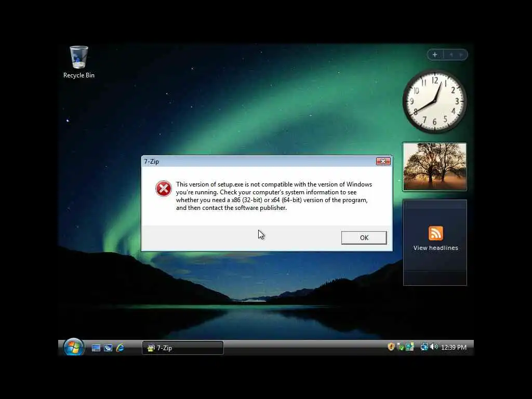
Task: Click the Show Desktop quick launch icon
Action: click(x=96, y=348)
